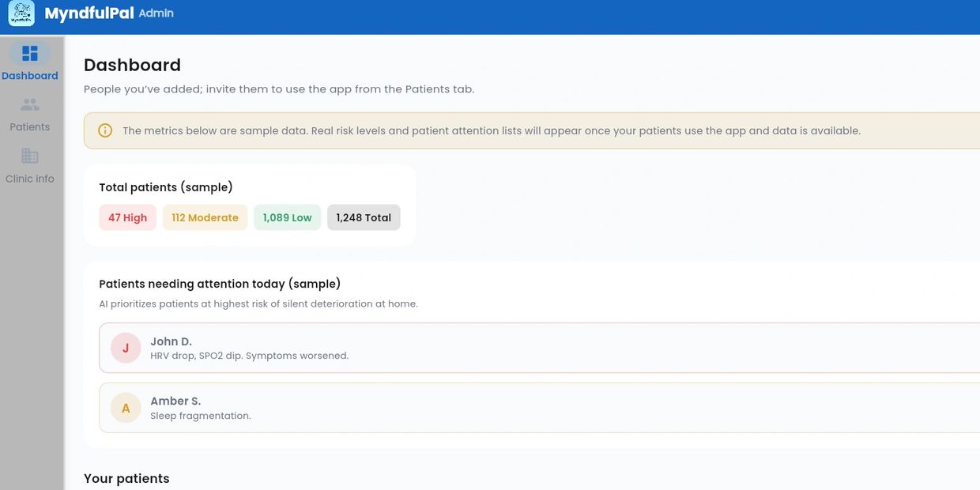Select the Patients people icon
The image size is (980, 490).
pos(30,104)
